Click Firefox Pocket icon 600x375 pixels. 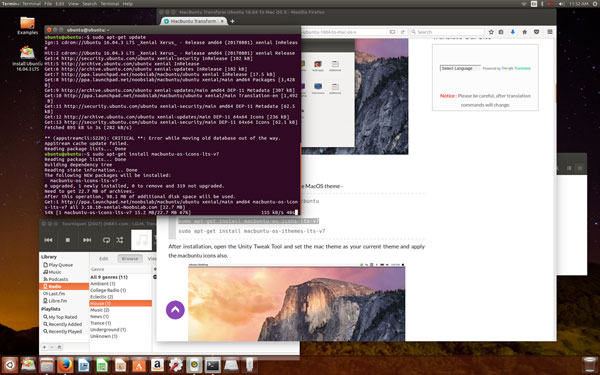click(536, 32)
